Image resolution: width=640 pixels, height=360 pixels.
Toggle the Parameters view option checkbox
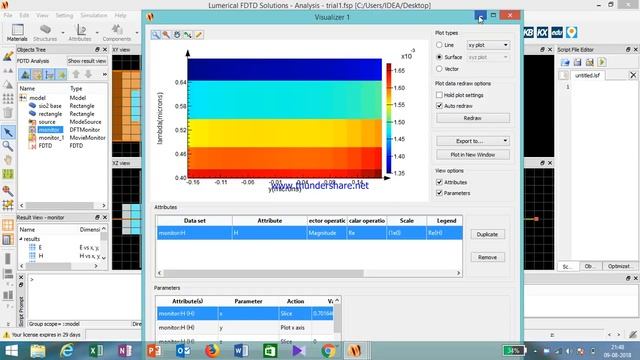point(439,193)
